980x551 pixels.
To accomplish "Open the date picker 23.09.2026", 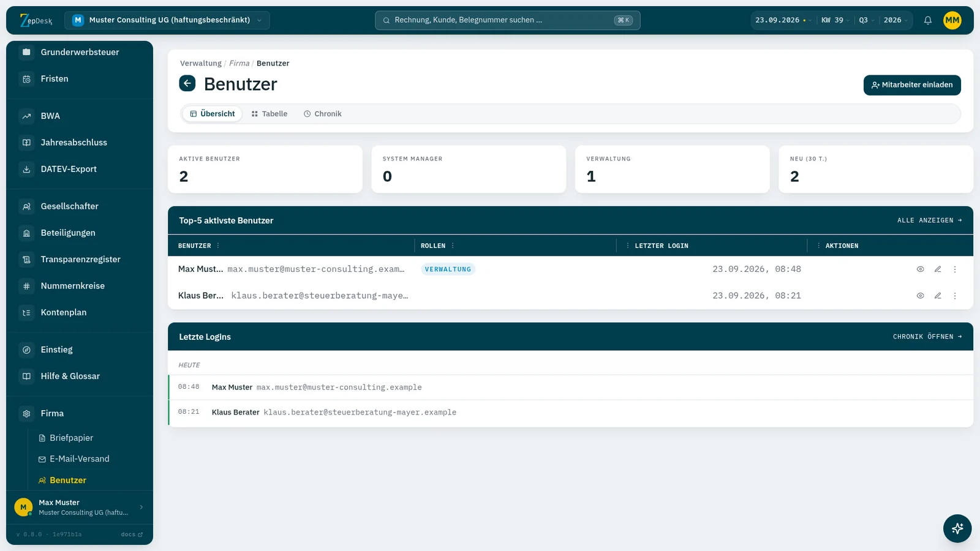I will [783, 20].
